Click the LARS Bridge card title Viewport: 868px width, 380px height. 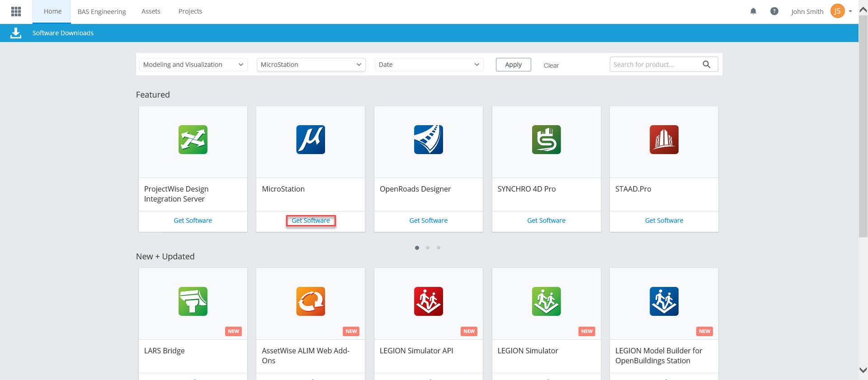click(x=164, y=351)
